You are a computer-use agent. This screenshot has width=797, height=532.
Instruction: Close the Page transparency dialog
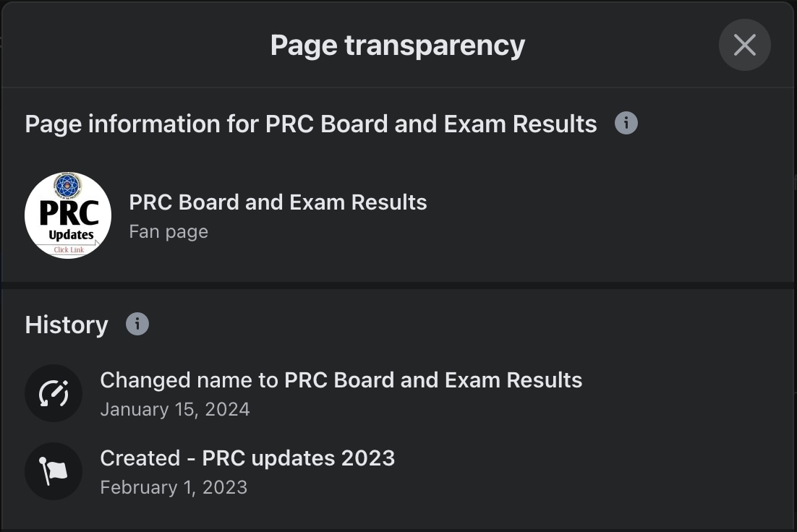click(x=744, y=45)
